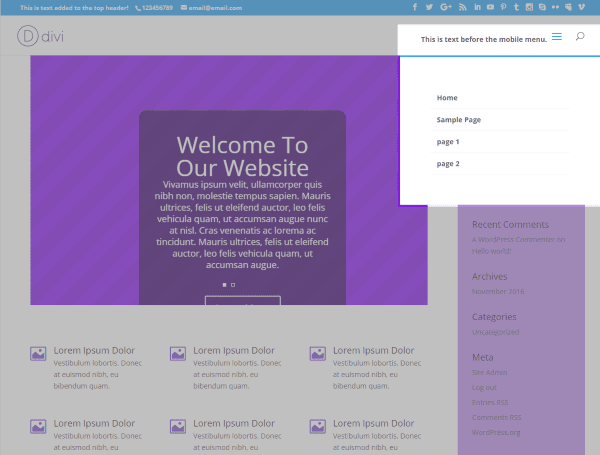Open the Twitter social link
The width and height of the screenshot is (600, 455).
[430, 8]
